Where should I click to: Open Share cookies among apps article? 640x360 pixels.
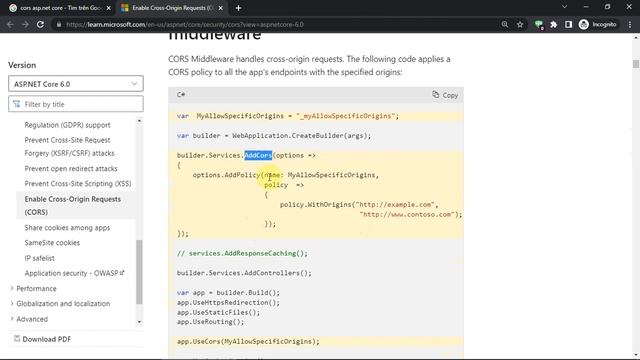pyautogui.click(x=67, y=228)
